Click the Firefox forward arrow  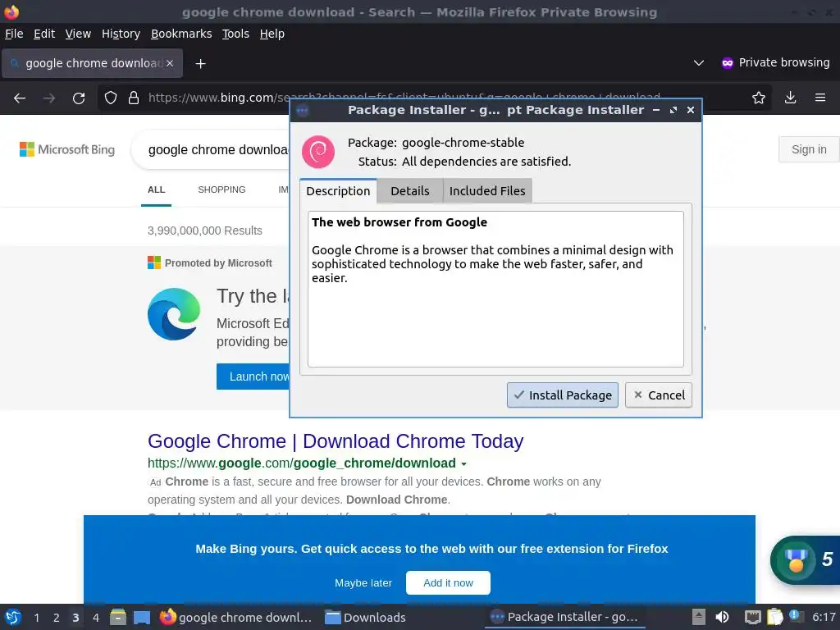48,98
